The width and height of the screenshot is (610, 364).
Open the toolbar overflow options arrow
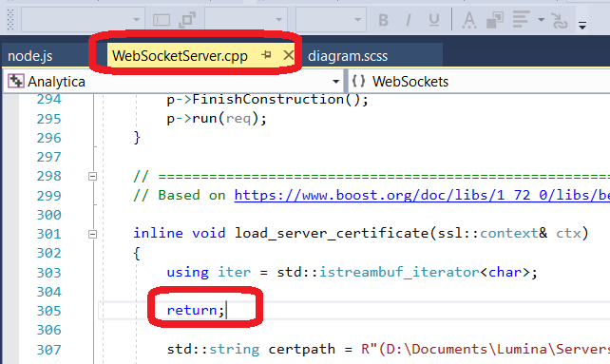582,26
